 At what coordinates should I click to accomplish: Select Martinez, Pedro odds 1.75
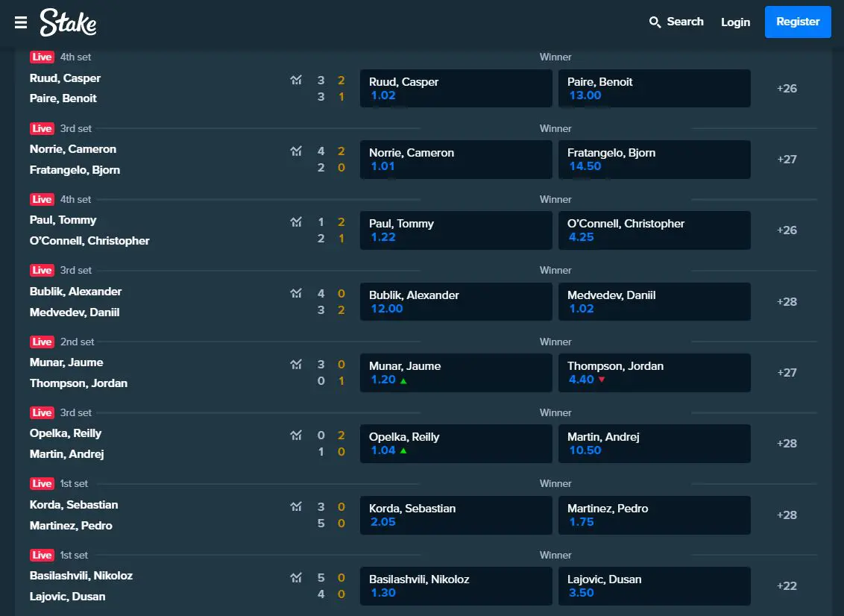tap(654, 515)
